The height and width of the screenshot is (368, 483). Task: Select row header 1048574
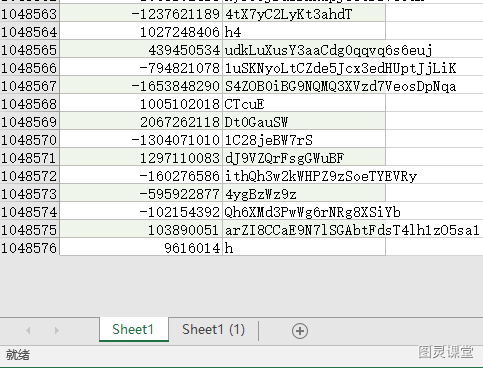pos(30,212)
